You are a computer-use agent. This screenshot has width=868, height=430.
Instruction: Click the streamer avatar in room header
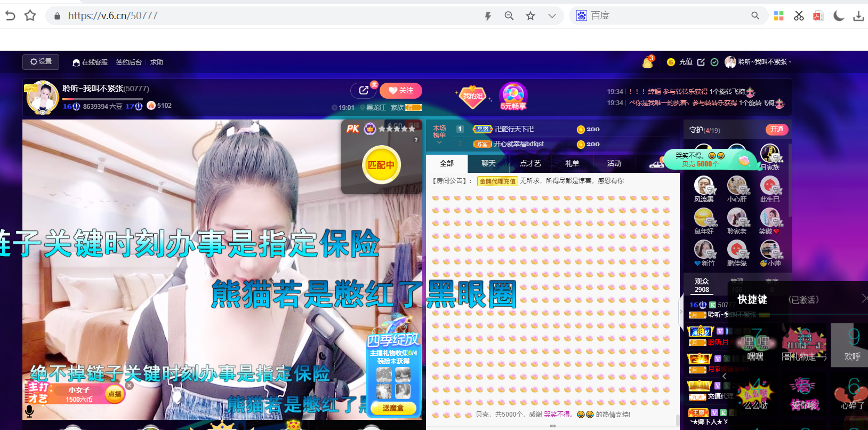[43, 98]
